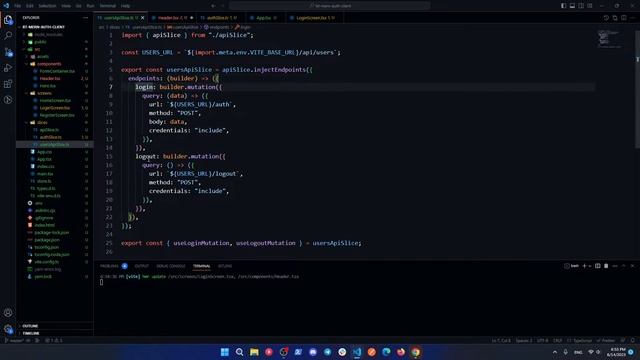640x360 pixels.
Task: Open File Explorer from the taskbar
Action: 254,352
